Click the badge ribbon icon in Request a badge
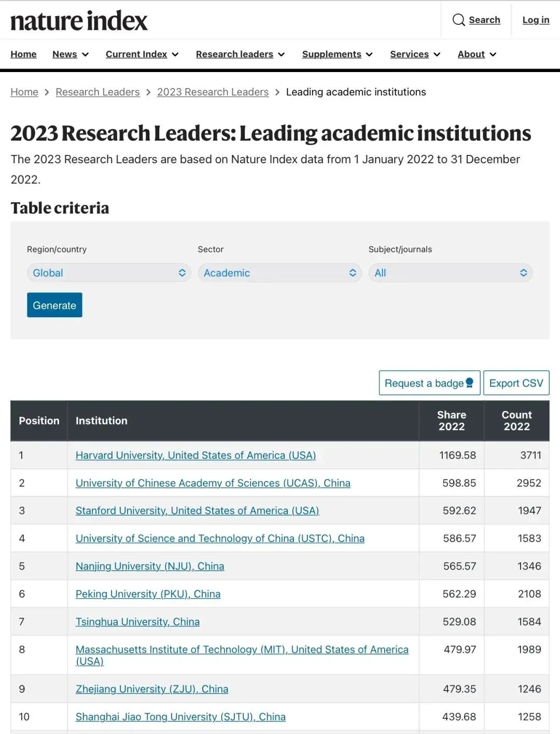The image size is (560, 734). tap(470, 383)
